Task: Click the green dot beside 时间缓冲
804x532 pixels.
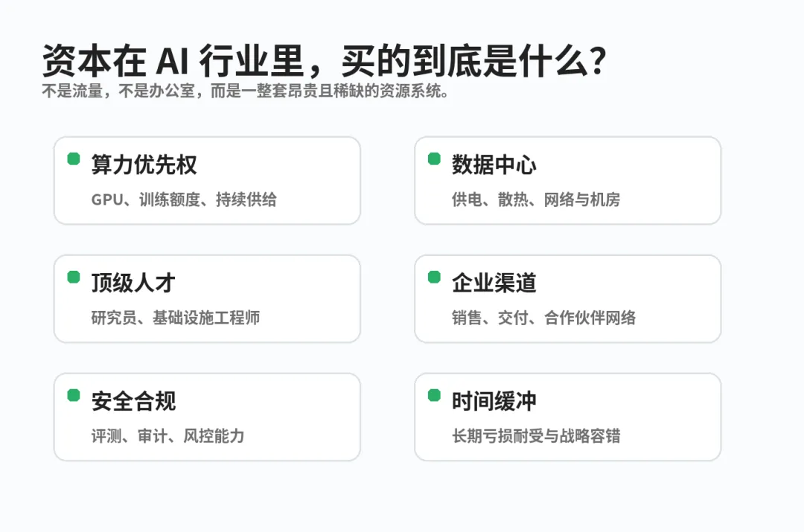Action: pyautogui.click(x=434, y=396)
